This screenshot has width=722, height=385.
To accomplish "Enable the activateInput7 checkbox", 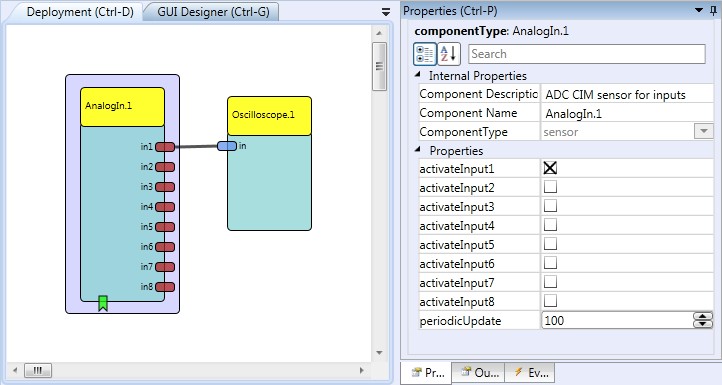I will pyautogui.click(x=550, y=281).
